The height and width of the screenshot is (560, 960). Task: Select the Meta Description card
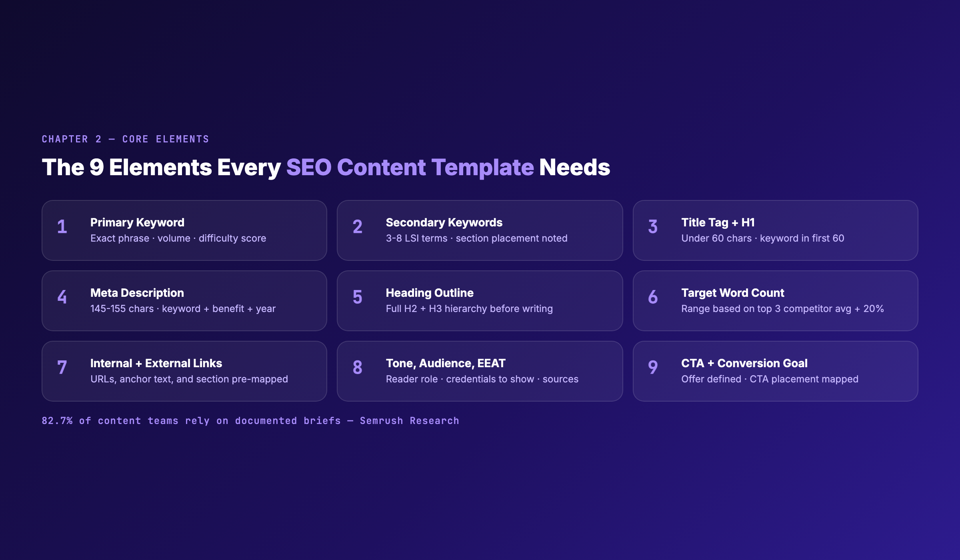(x=184, y=300)
